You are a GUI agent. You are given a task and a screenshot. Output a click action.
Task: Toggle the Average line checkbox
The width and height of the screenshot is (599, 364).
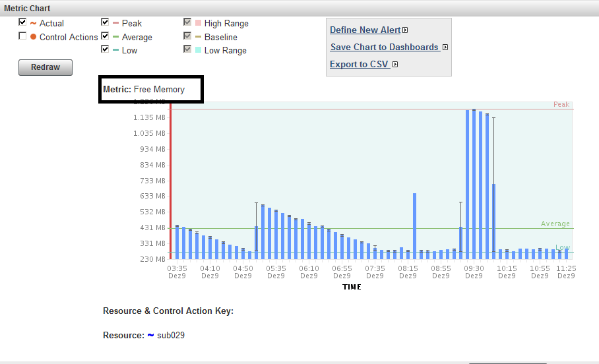[105, 36]
